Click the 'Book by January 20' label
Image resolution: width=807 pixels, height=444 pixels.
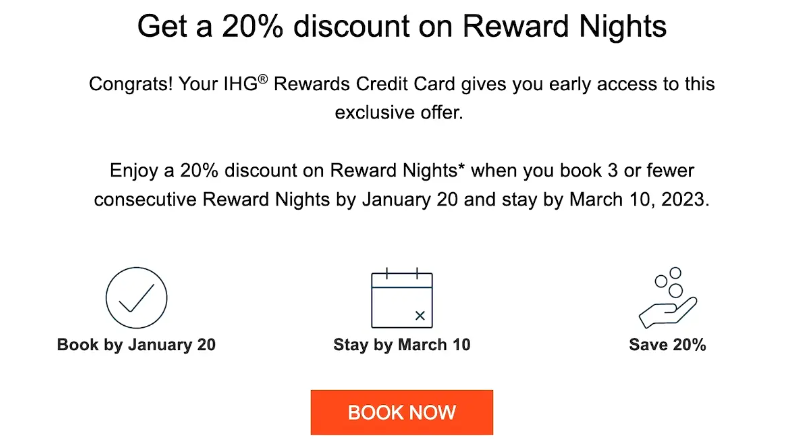tap(136, 345)
